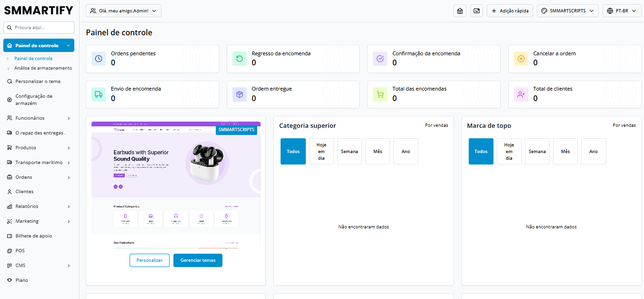Click the Total de clientes user icon

[x=521, y=94]
